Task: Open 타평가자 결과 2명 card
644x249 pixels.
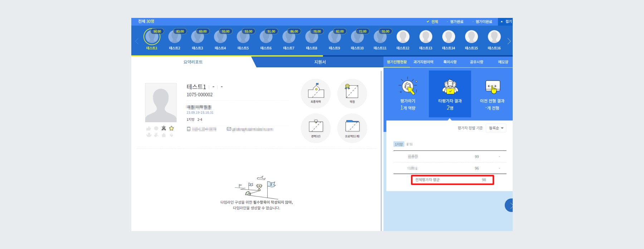Action: tap(450, 94)
